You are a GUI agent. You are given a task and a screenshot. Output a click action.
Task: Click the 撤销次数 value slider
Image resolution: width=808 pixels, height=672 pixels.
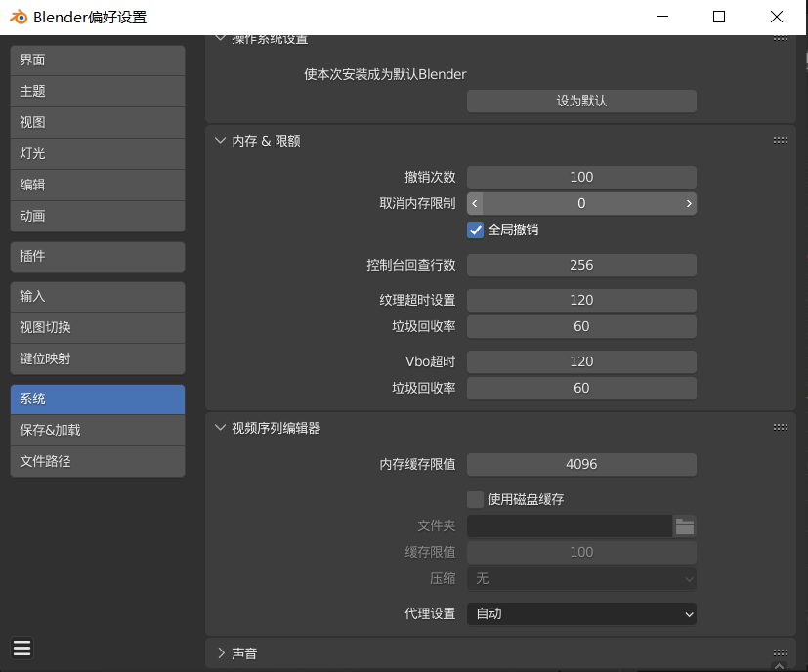pos(581,177)
